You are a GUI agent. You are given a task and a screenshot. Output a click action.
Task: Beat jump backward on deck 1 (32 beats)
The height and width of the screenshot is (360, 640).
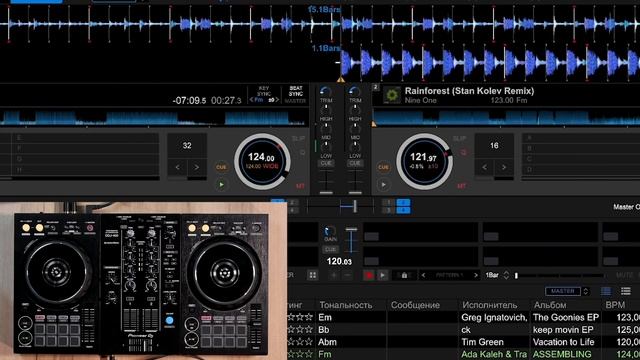click(x=178, y=167)
